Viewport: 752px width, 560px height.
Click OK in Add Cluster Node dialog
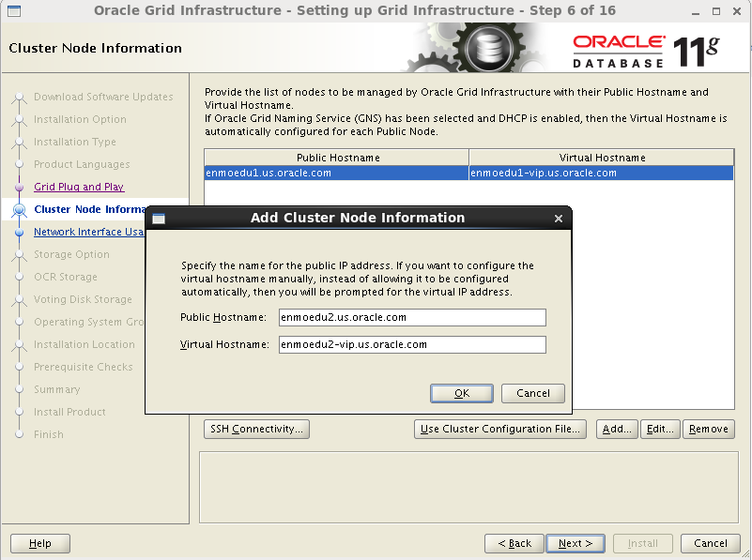[x=461, y=393]
